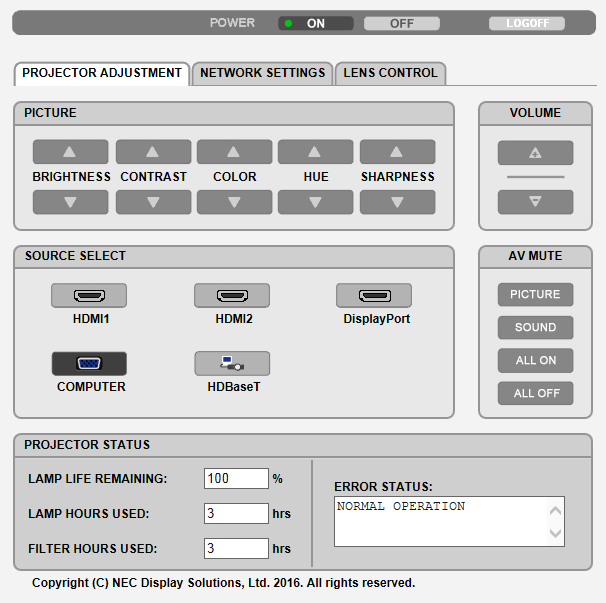
Task: Select the HDMI1 source icon
Action: pos(89,296)
